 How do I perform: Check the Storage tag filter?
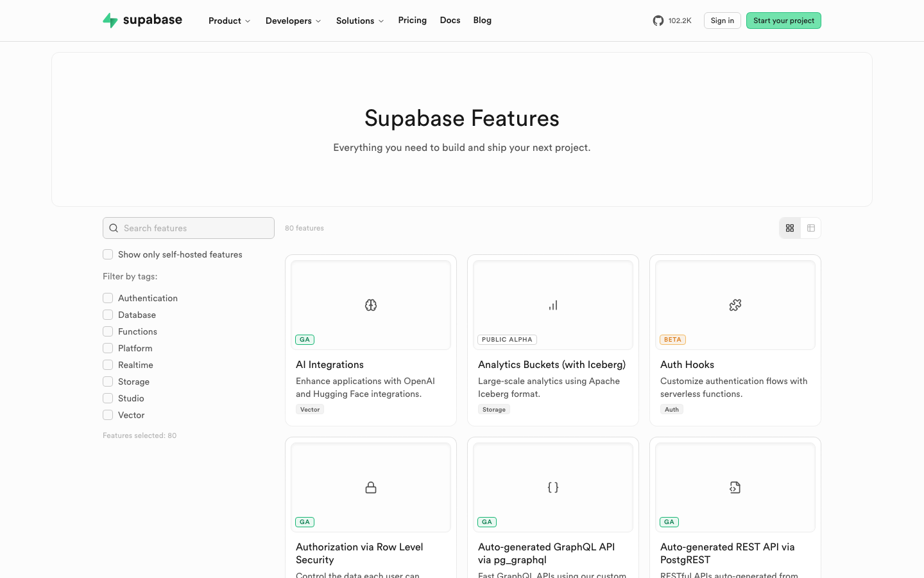click(x=108, y=381)
